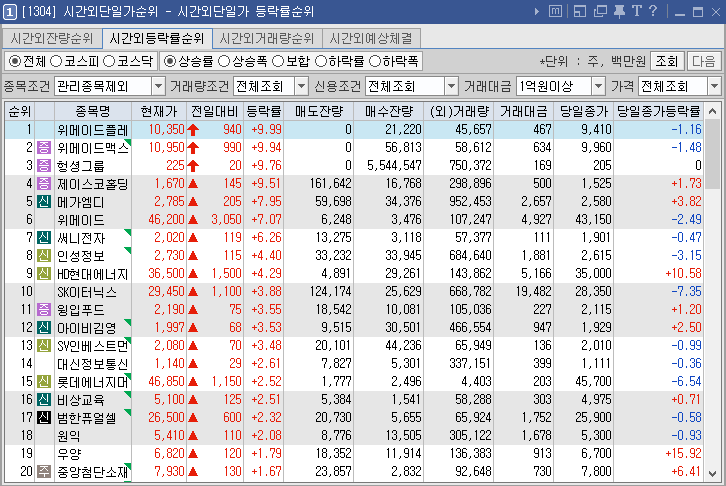Click the 다음 next button
This screenshot has height=486, width=726.
[704, 61]
